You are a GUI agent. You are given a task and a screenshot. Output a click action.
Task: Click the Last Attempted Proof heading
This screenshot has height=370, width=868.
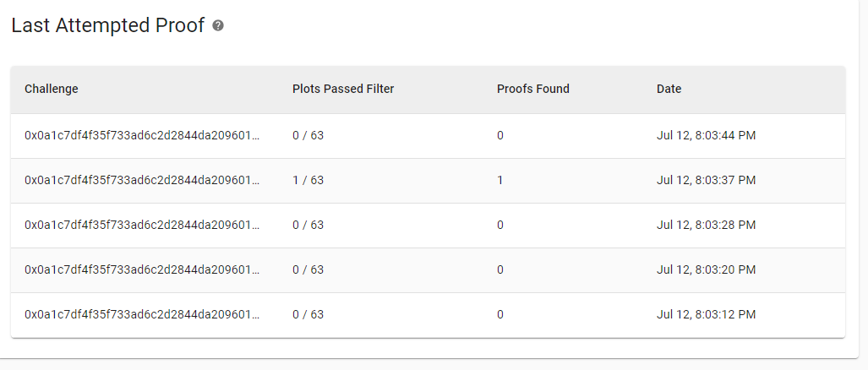108,25
